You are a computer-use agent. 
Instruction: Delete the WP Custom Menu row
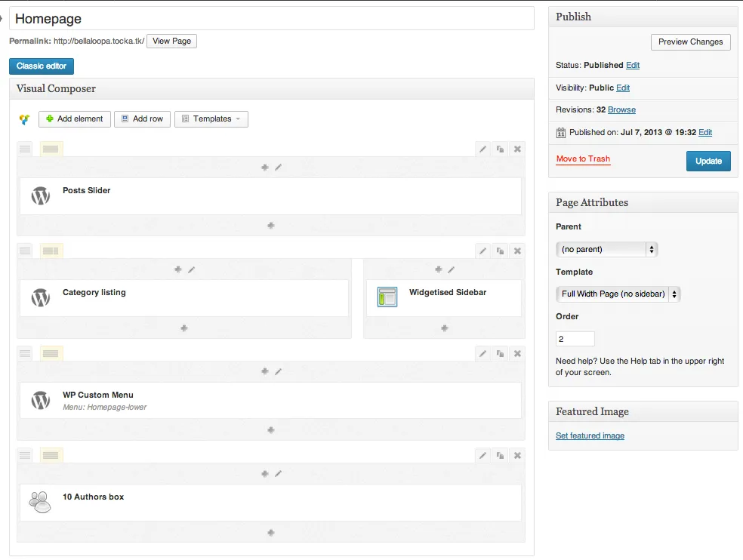(517, 353)
